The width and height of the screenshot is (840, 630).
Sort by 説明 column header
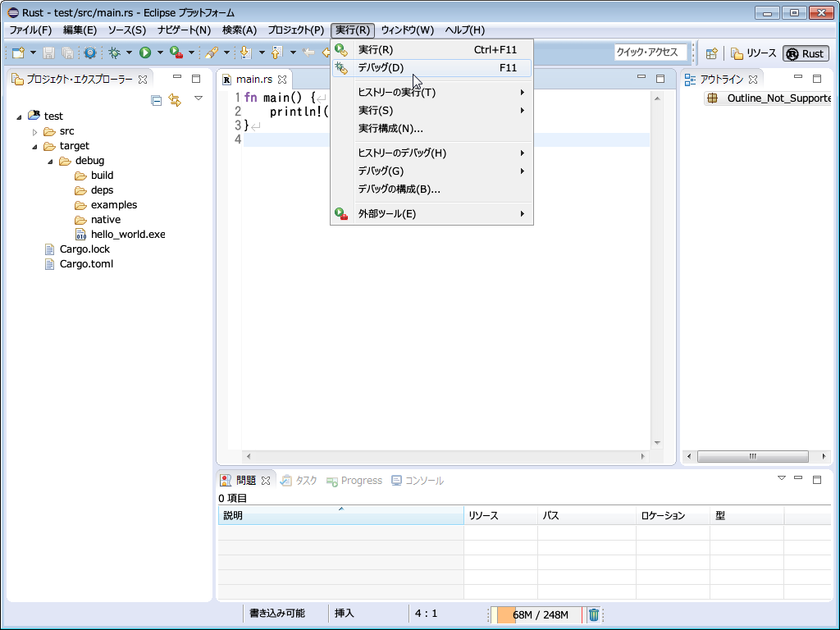point(340,515)
